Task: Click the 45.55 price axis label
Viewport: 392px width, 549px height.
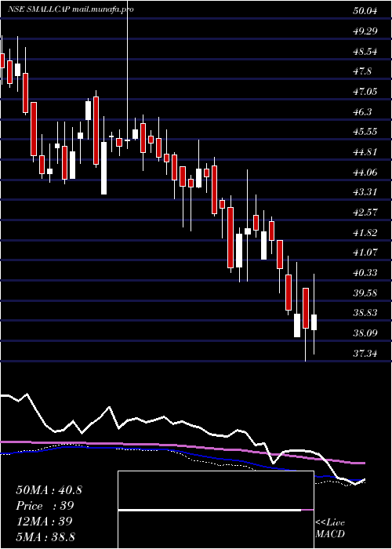Action: [x=365, y=132]
